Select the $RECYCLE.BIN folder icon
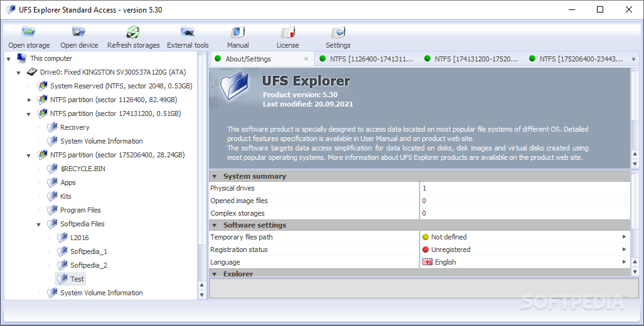The image size is (644, 326). pos(52,169)
